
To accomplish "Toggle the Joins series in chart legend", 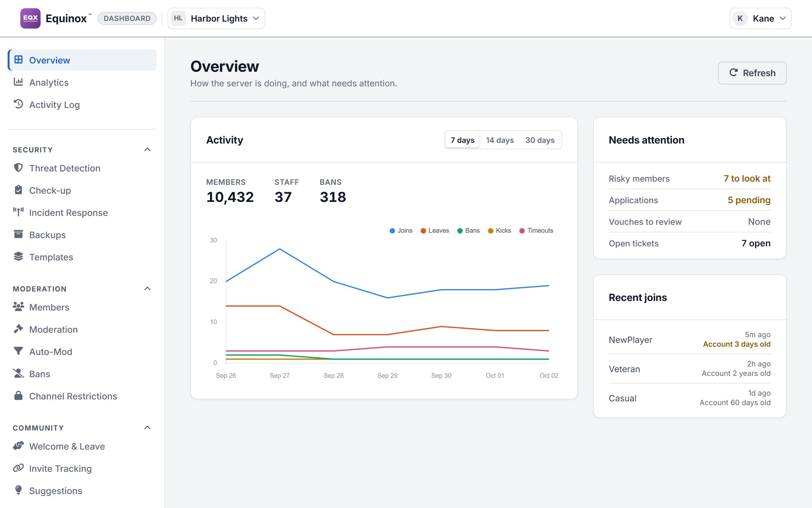I will (401, 231).
